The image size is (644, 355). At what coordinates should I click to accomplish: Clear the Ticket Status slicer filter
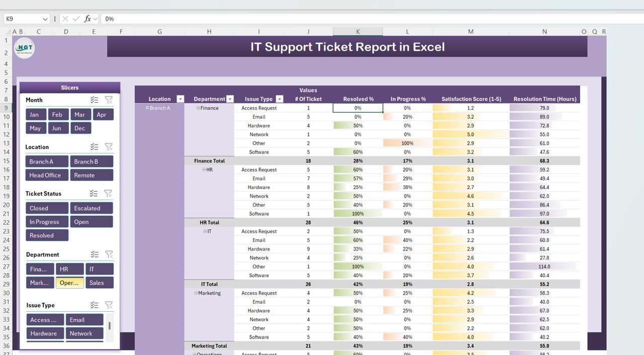(x=109, y=194)
